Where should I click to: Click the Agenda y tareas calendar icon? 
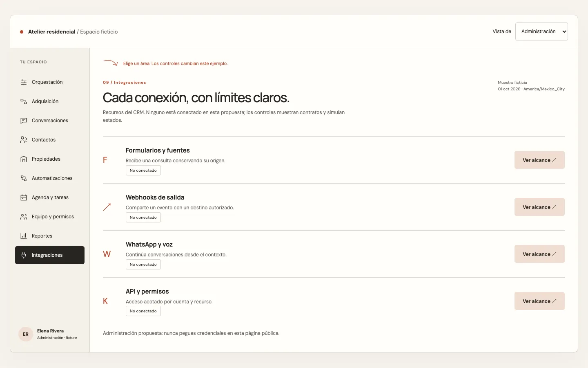24,197
